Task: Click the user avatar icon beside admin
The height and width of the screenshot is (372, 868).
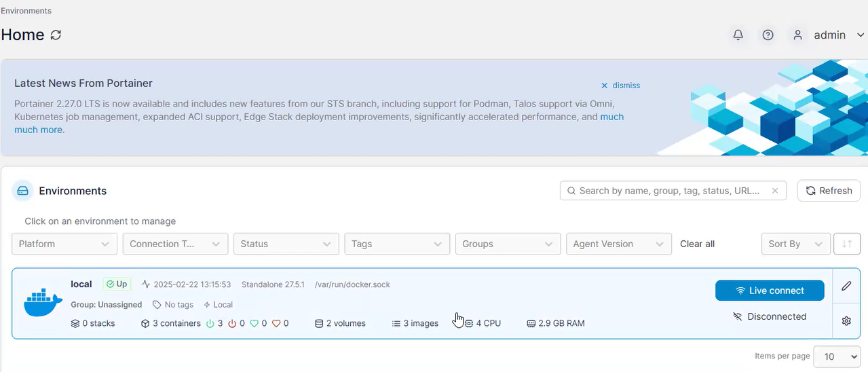Action: coord(798,35)
